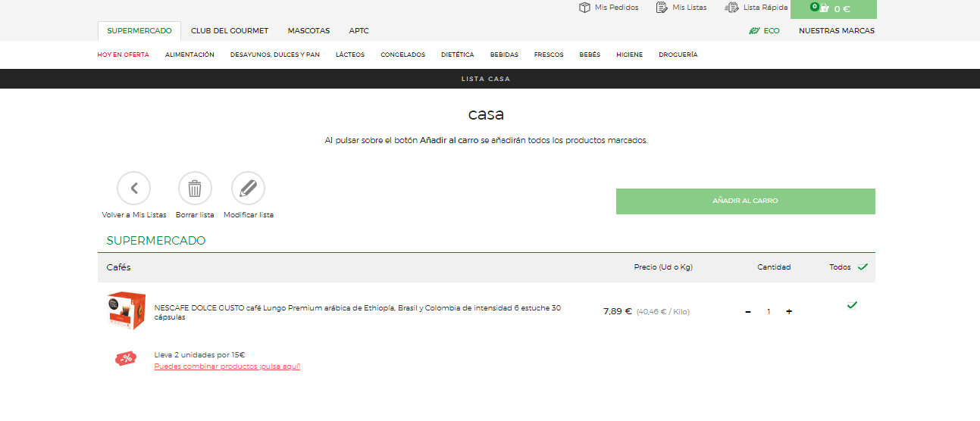980x421 pixels.
Task: Switch to Club del Gourmet tab
Action: click(x=229, y=31)
